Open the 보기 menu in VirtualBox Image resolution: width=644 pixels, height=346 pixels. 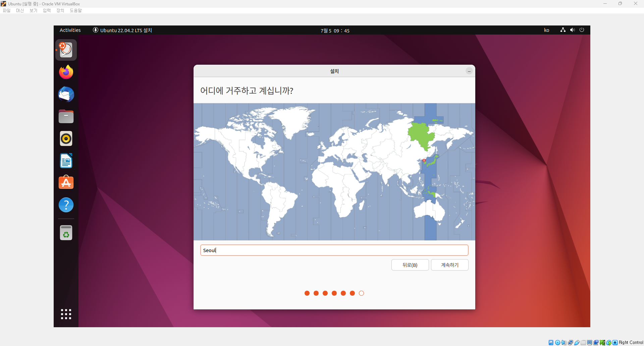tap(34, 10)
